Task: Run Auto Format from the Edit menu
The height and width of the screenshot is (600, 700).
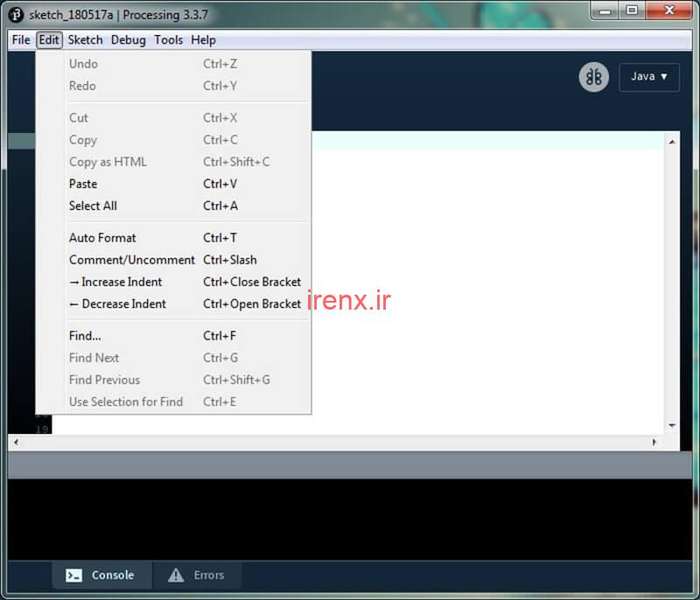Action: click(x=102, y=238)
